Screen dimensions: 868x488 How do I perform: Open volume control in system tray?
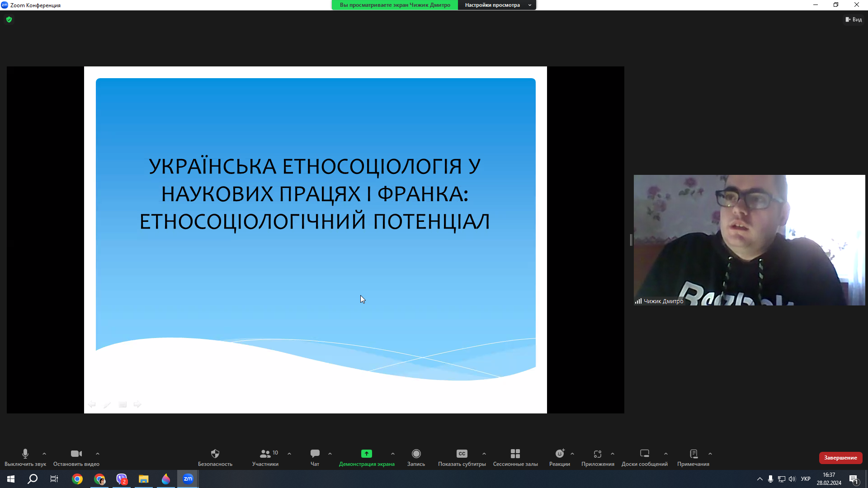792,479
